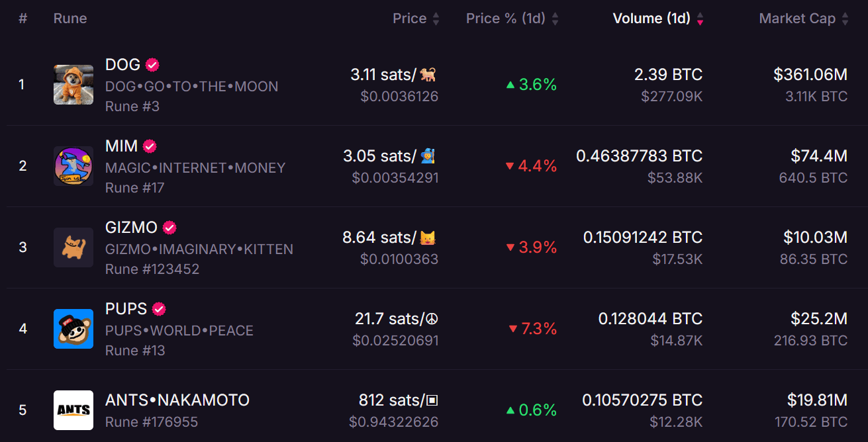Sort by Price using its sort arrows

(x=436, y=19)
